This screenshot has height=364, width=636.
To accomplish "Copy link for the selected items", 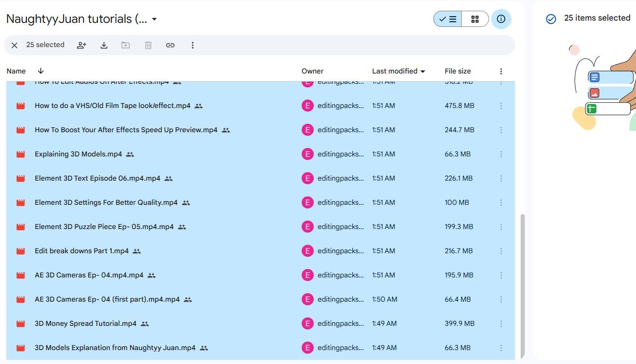I will (170, 45).
